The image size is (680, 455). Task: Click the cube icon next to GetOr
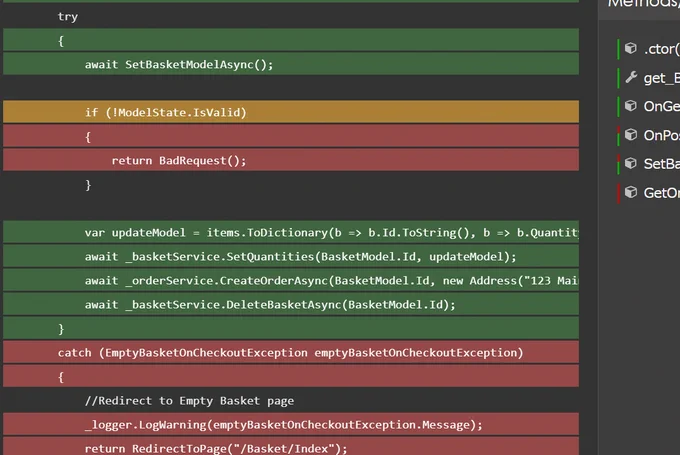[631, 192]
